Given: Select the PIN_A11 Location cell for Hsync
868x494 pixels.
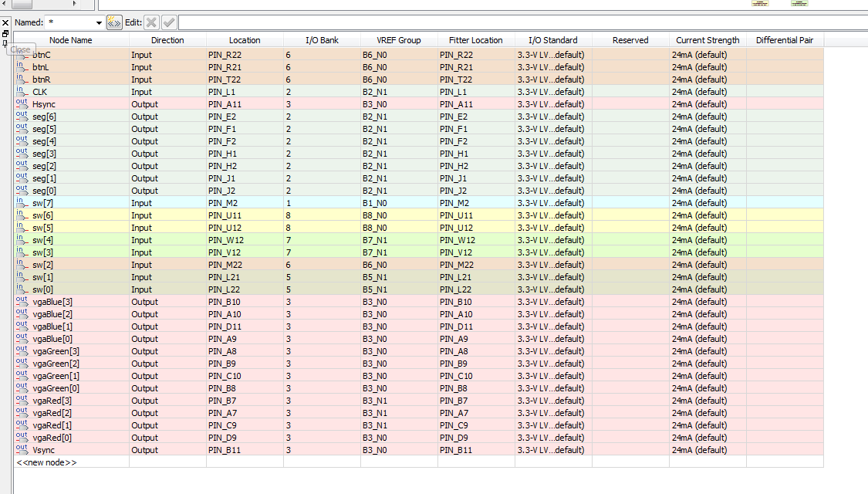Looking at the screenshot, I should pyautogui.click(x=245, y=104).
